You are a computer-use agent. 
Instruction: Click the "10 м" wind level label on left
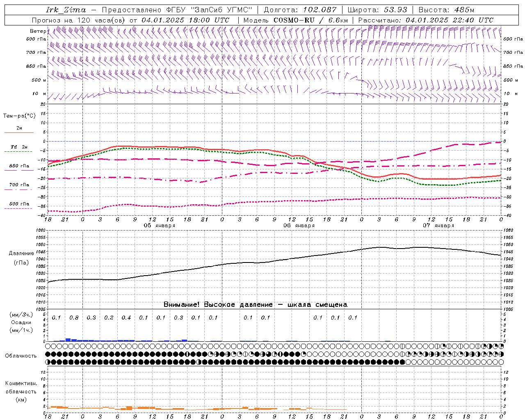(x=39, y=94)
